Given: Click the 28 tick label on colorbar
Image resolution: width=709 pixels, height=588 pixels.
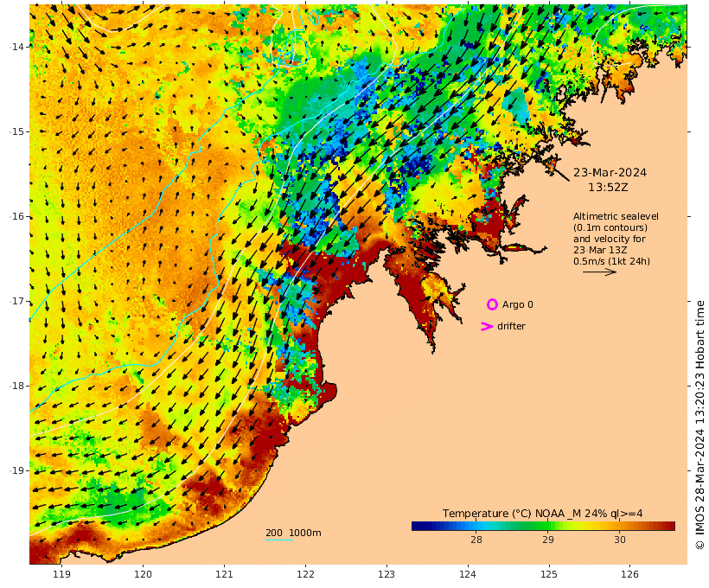Looking at the screenshot, I should [x=476, y=540].
